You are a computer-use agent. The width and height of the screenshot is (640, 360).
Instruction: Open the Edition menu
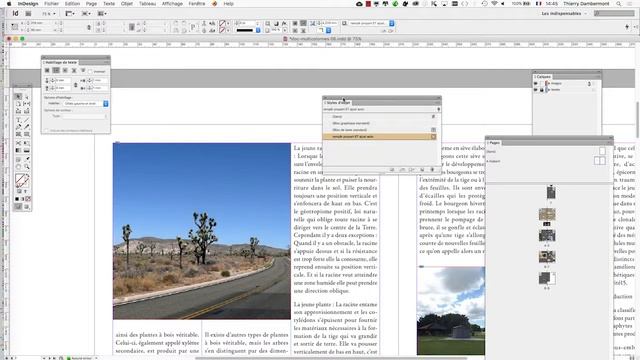[72, 4]
